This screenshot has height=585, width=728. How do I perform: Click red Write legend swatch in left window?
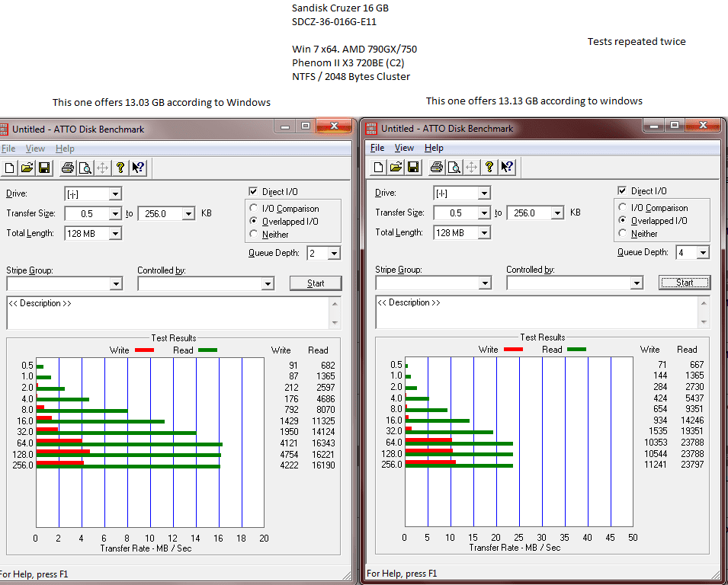[x=144, y=350]
